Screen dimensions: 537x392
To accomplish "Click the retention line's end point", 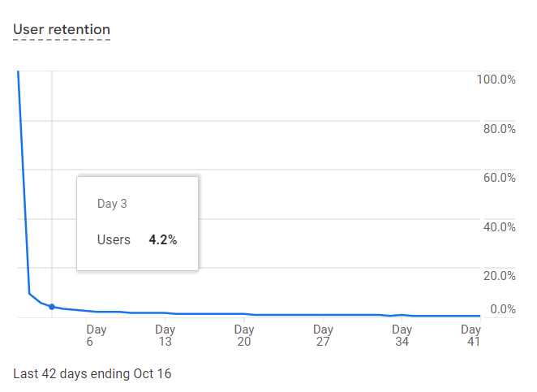I will point(479,316).
